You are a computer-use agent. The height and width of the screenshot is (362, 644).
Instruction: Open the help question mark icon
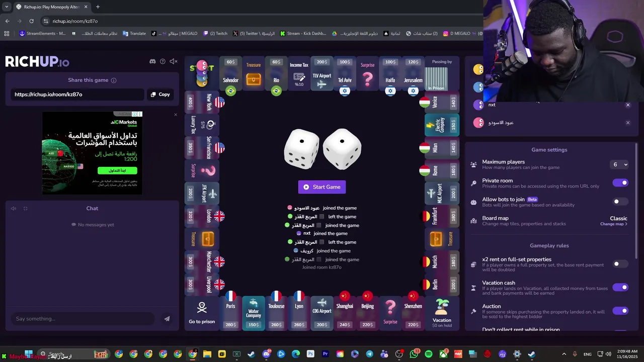[163, 61]
